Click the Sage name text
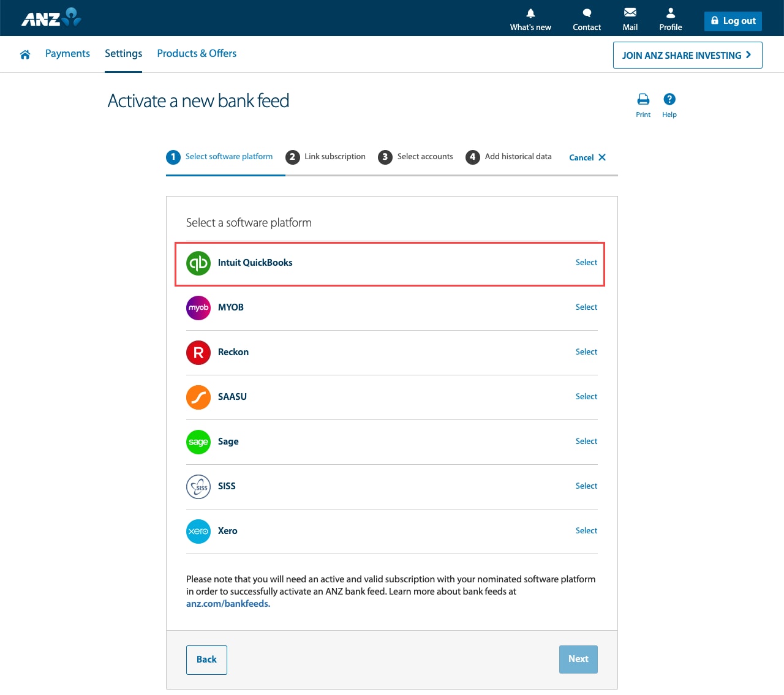Screen dimensions: 784x695 (228, 441)
